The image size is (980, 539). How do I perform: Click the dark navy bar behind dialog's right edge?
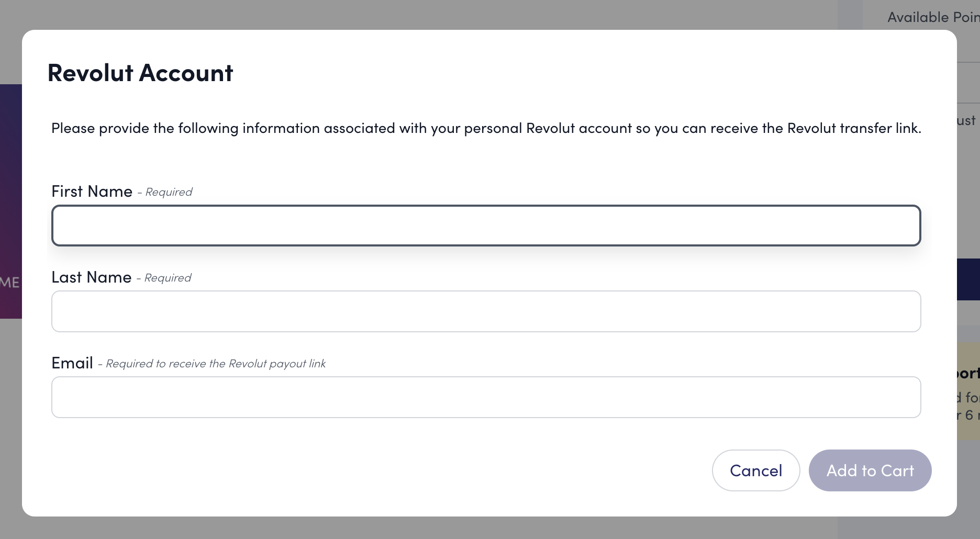coord(968,279)
